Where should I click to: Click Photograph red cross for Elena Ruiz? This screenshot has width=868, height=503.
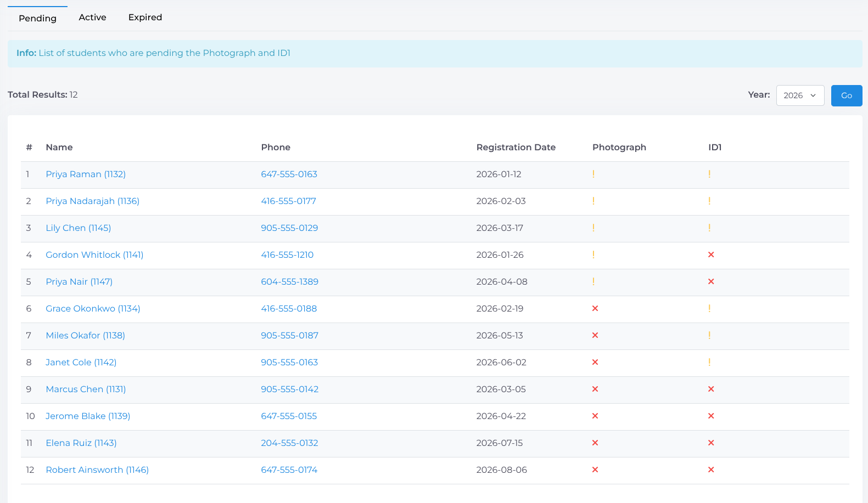(595, 443)
